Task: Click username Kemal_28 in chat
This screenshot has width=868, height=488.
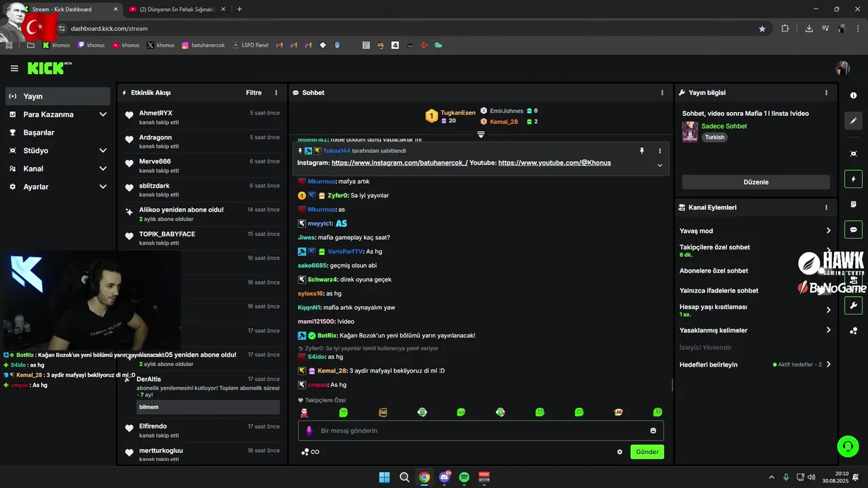Action: tap(332, 371)
